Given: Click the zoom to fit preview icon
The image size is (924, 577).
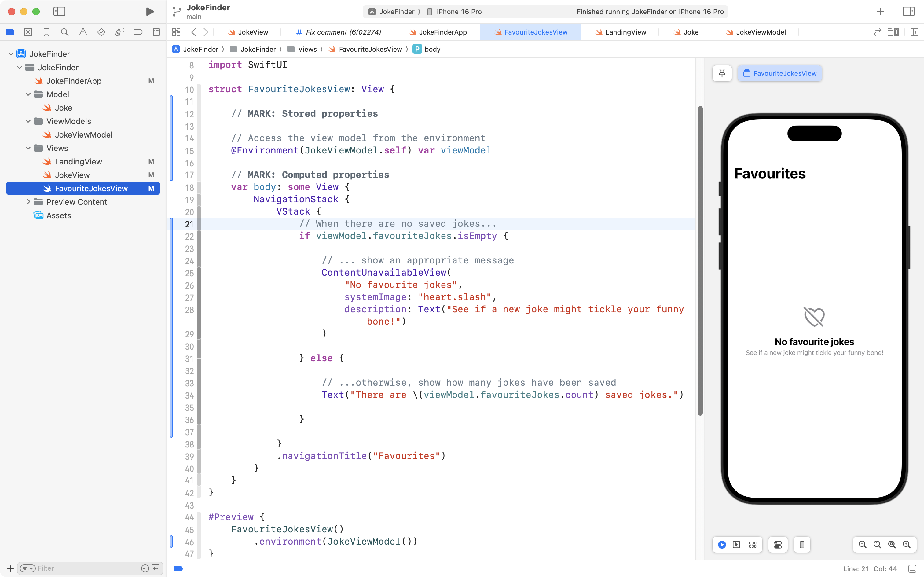Looking at the screenshot, I should tap(892, 545).
